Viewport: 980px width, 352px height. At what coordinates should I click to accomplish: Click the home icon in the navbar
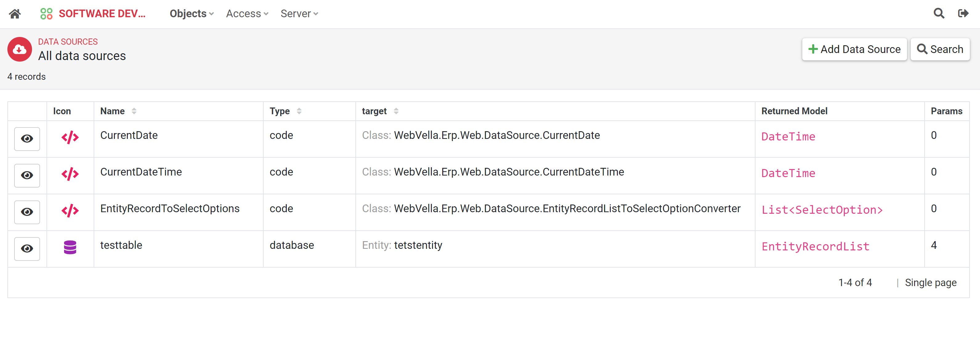pyautogui.click(x=15, y=14)
